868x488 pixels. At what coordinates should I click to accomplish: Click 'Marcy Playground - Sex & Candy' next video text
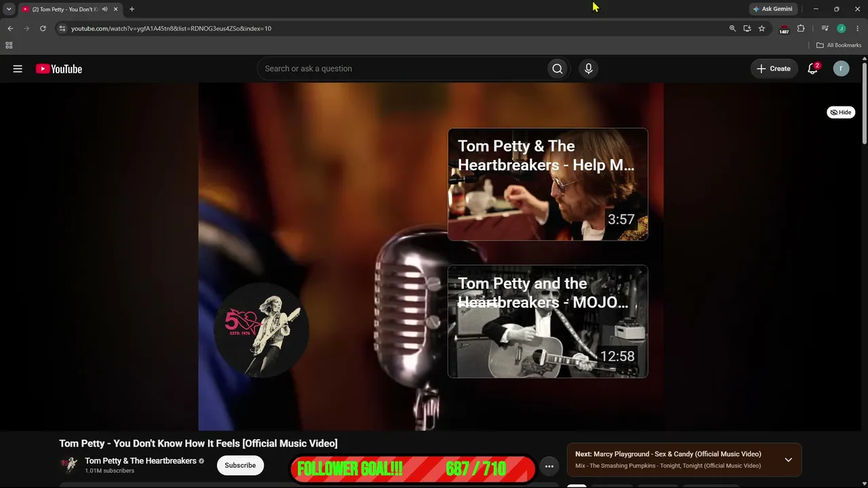(x=677, y=454)
